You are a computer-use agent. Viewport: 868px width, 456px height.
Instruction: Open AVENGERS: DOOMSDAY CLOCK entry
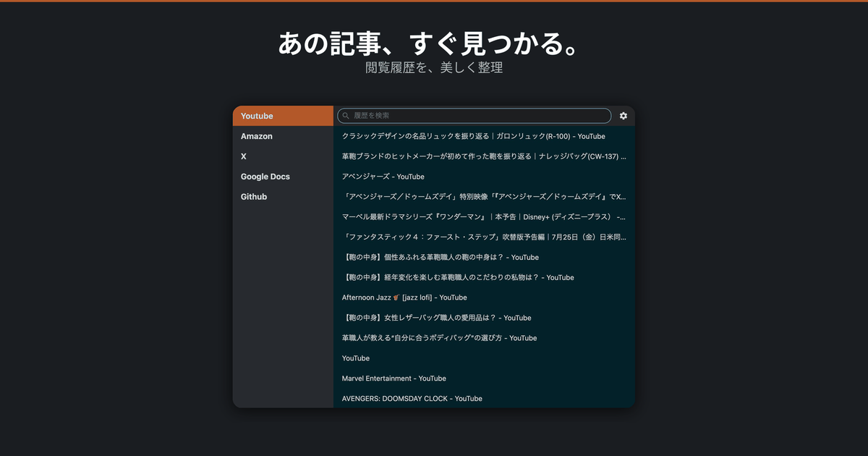(x=484, y=398)
